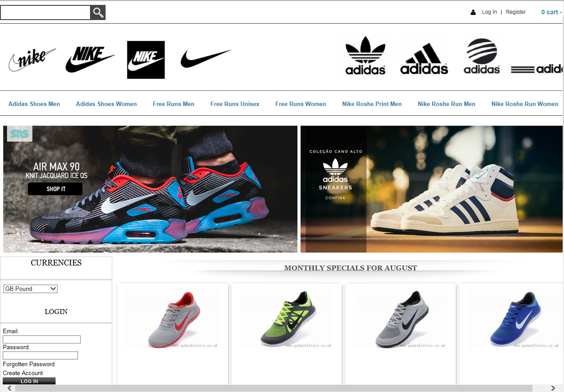Open the Air Max 90 banner image
564x392 pixels.
(150, 189)
